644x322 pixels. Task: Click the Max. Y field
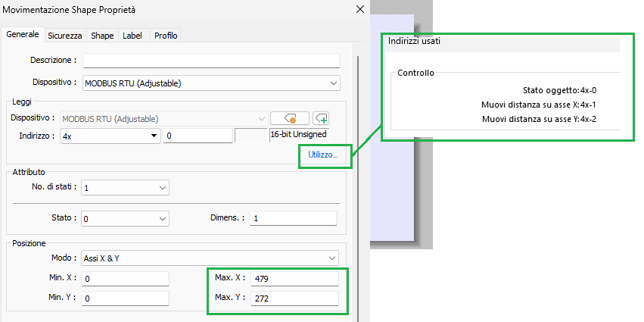(294, 299)
